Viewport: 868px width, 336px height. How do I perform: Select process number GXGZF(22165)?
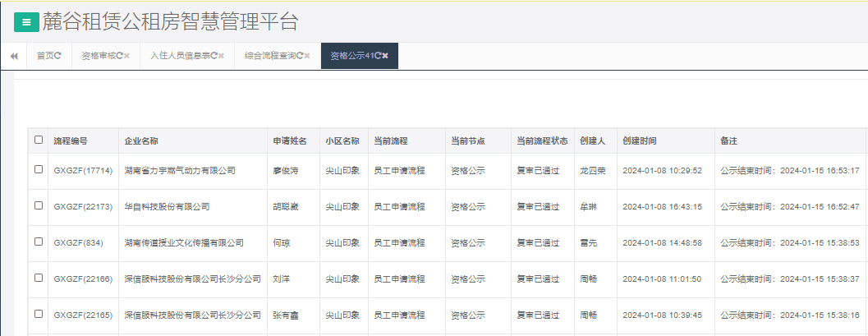[83, 315]
